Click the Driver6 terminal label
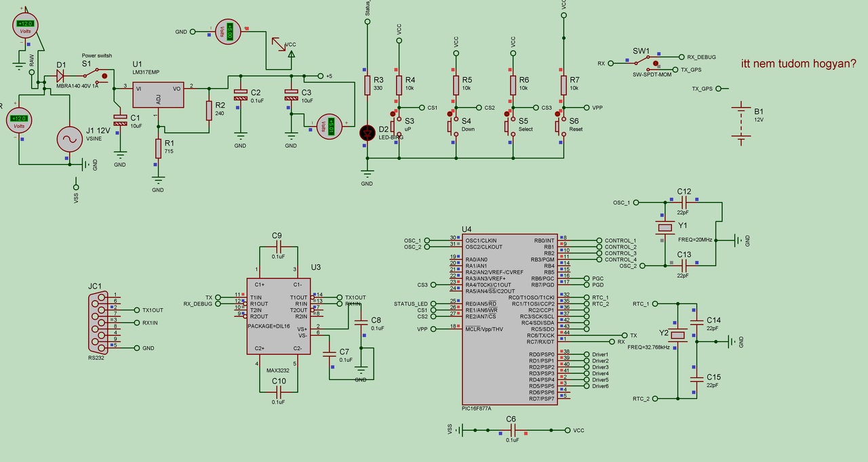The image size is (868, 462). click(x=600, y=386)
